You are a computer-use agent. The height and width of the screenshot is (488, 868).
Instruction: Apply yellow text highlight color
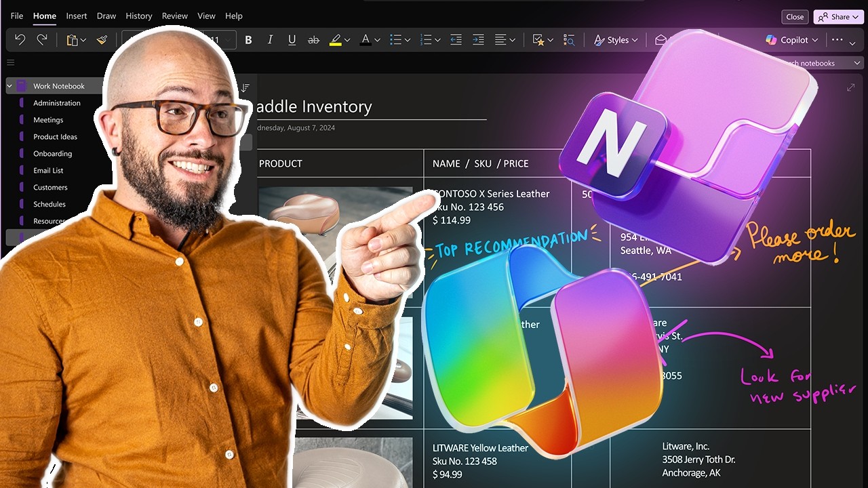335,40
